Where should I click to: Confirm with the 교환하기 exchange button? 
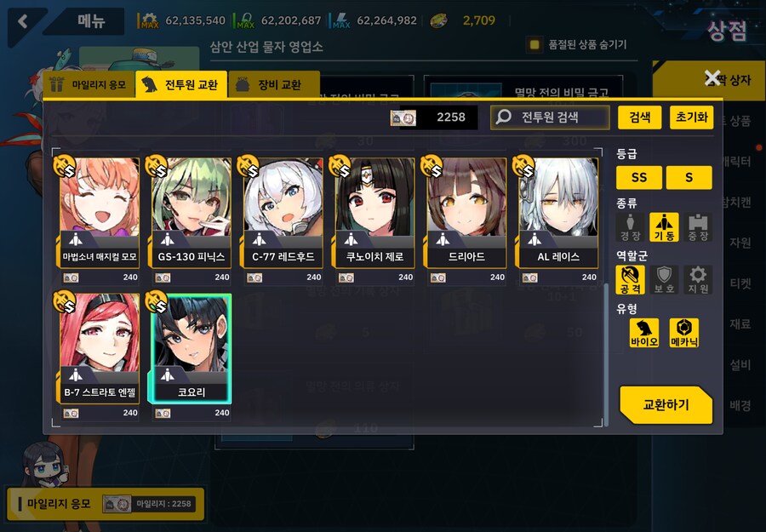666,405
